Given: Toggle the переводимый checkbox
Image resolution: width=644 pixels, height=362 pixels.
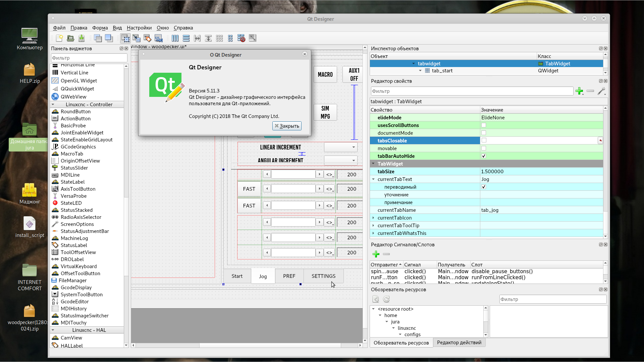Looking at the screenshot, I should click(484, 187).
